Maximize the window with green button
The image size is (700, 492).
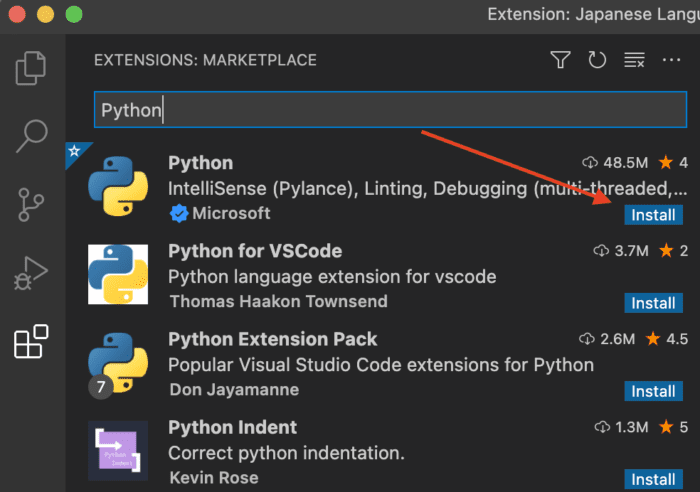[74, 14]
